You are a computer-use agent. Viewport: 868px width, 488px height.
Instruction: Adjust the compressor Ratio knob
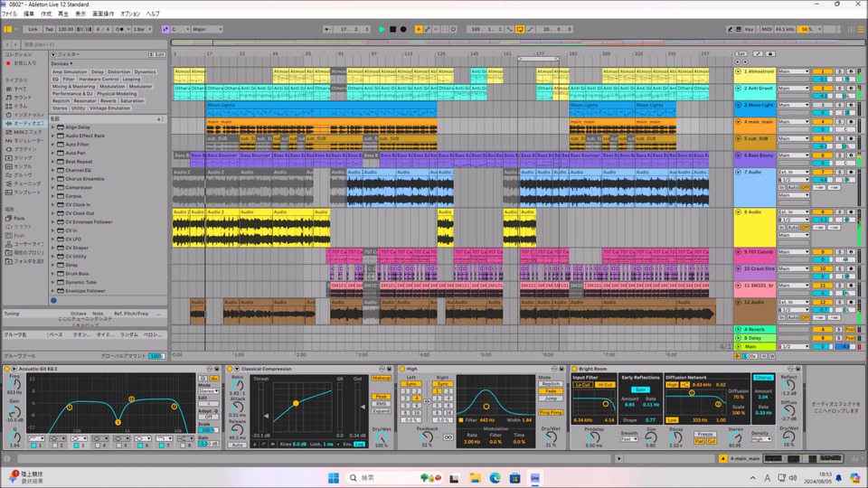(x=238, y=386)
